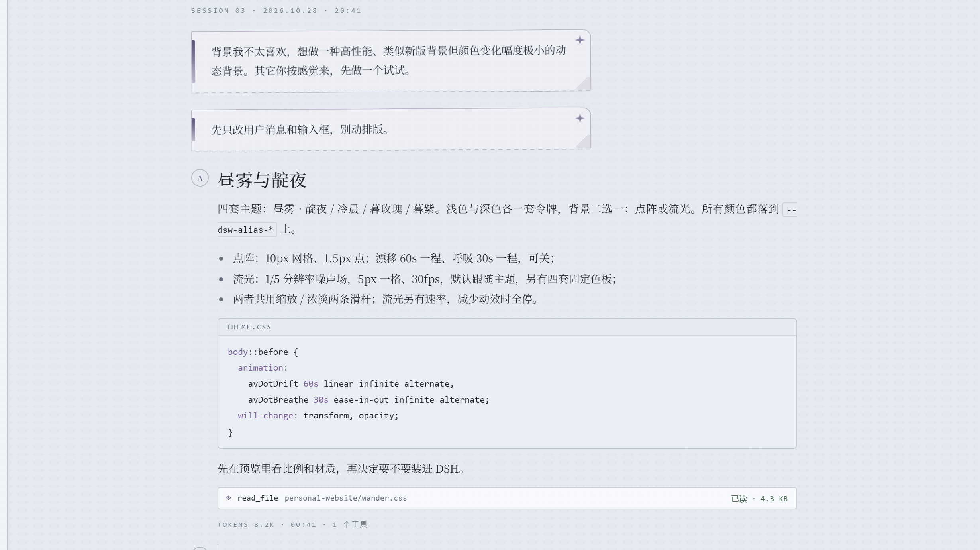Click 'animation:' property in code block
This screenshot has width=980, height=550.
pos(263,368)
